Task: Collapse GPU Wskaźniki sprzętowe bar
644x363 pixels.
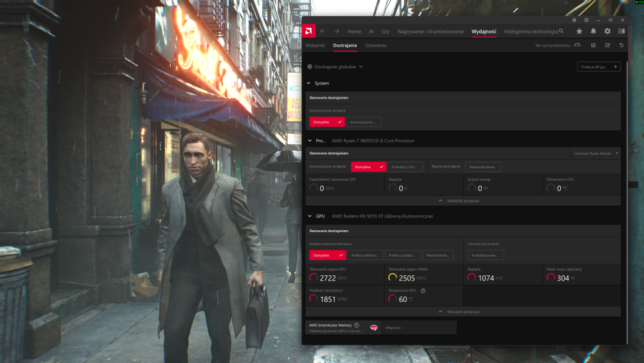Action: coord(463,311)
